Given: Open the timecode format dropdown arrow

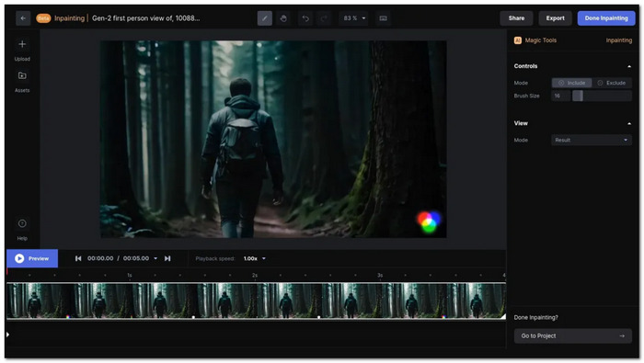Looking at the screenshot, I should click(x=155, y=258).
